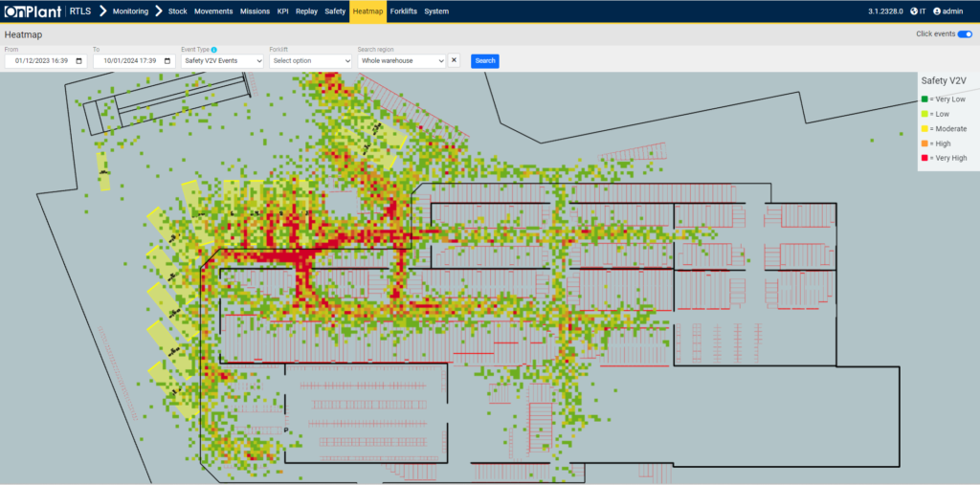Viewport: 980px width, 485px height.
Task: Expand the Search region dropdown
Action: tap(401, 60)
